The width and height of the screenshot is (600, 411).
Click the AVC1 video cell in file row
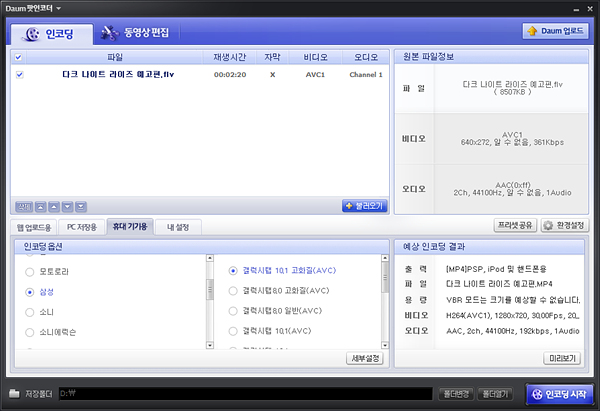(x=315, y=75)
